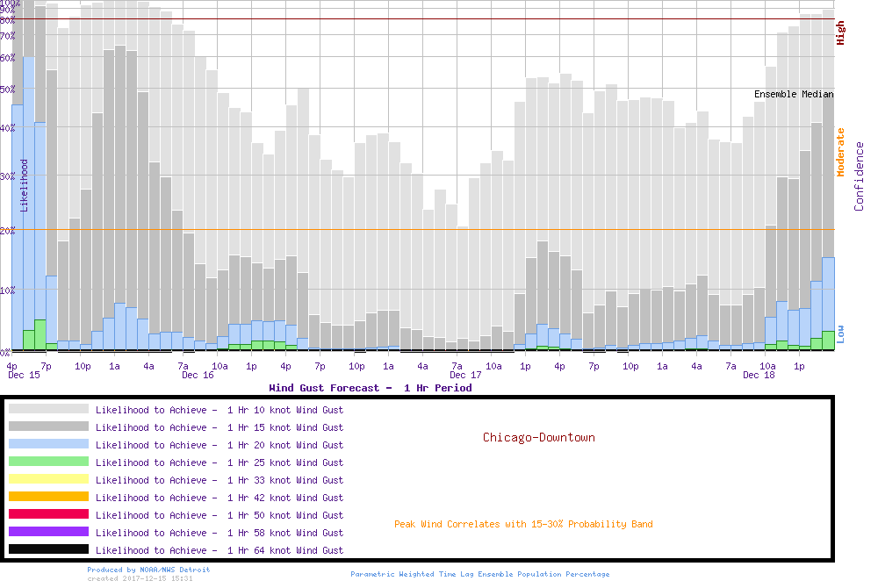
Task: Click the Wind Gust Forecast axis title
Action: coord(370,388)
